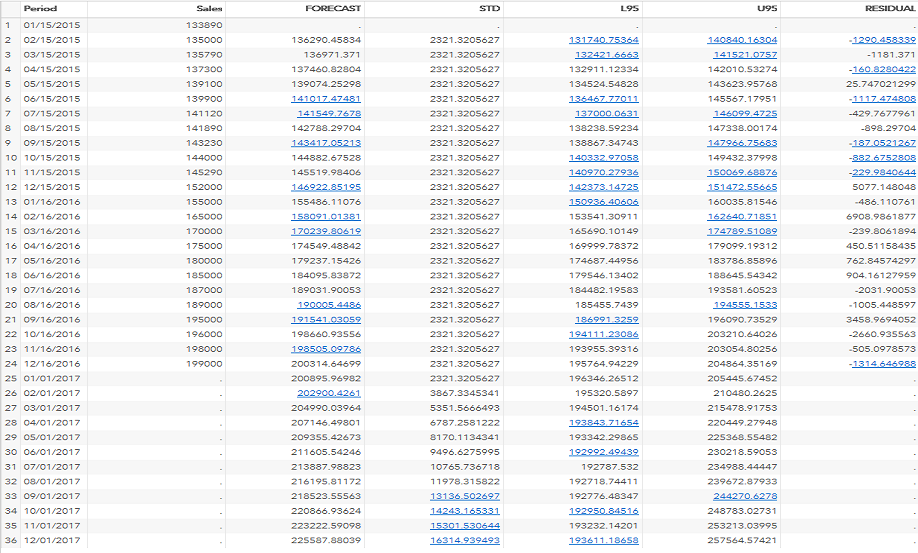Open STD link 16314.939493

tap(465, 540)
